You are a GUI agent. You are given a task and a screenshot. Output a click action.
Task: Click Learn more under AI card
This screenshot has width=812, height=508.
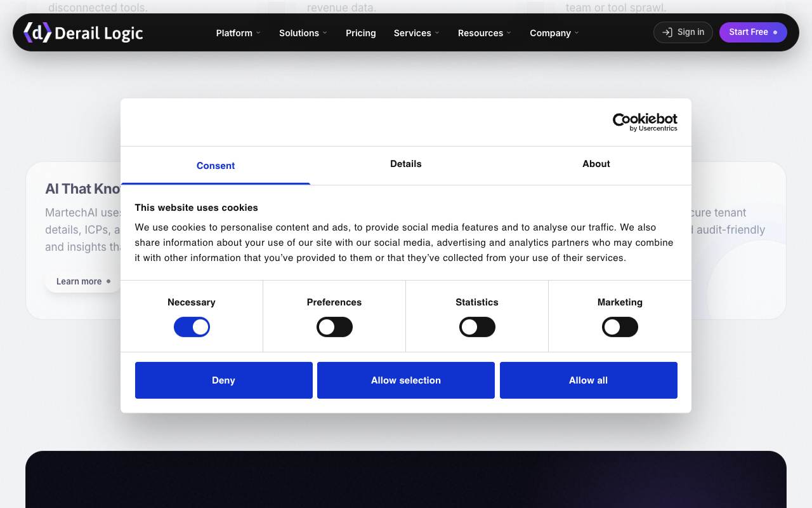click(x=83, y=281)
